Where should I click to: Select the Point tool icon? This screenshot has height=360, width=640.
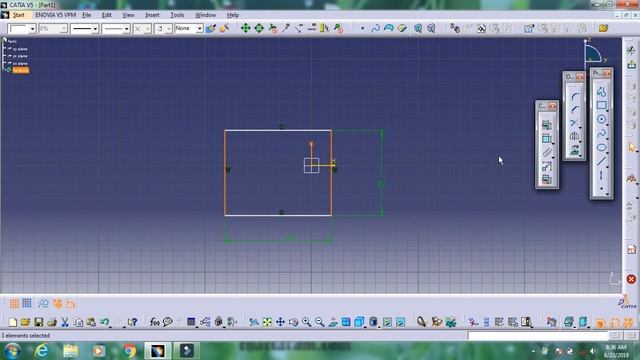(x=601, y=189)
